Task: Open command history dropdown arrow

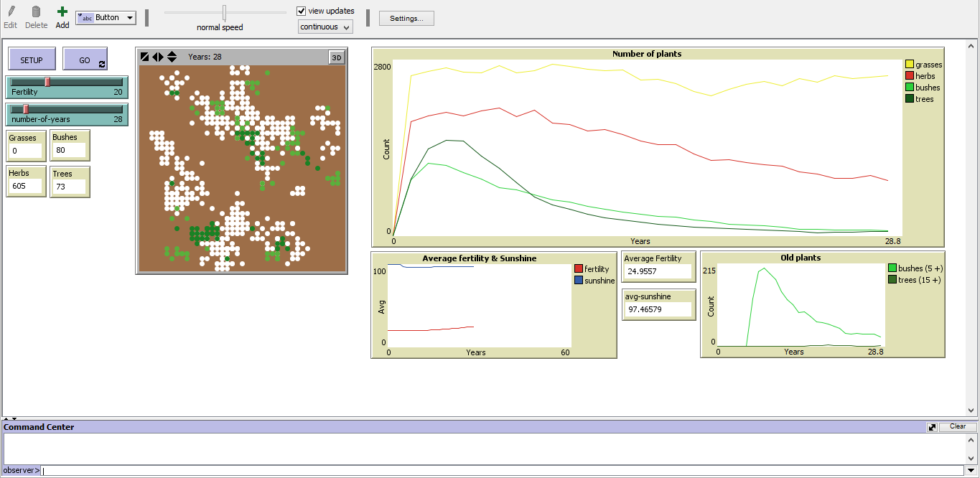Action: pos(971,471)
